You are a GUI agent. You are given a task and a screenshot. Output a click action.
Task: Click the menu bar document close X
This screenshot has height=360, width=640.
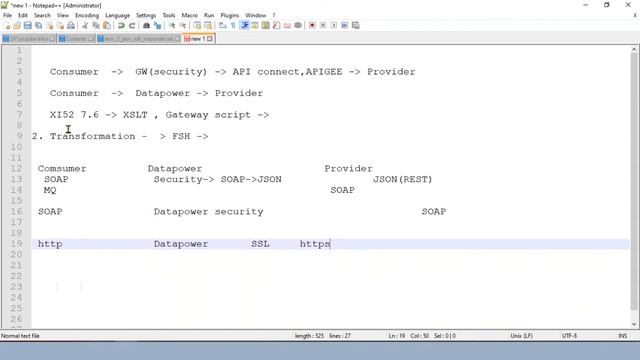click(635, 16)
